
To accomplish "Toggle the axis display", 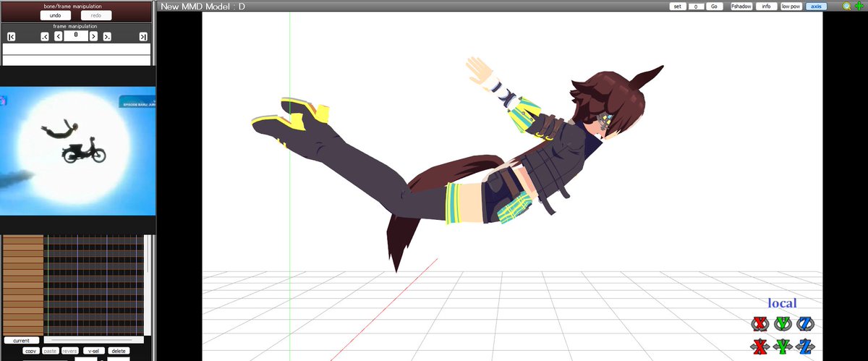I will [816, 6].
